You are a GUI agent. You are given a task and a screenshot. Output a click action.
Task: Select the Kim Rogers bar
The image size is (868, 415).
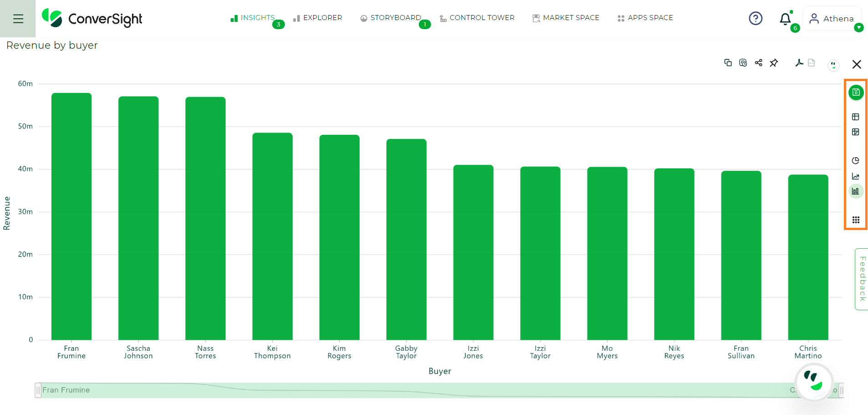[339, 237]
